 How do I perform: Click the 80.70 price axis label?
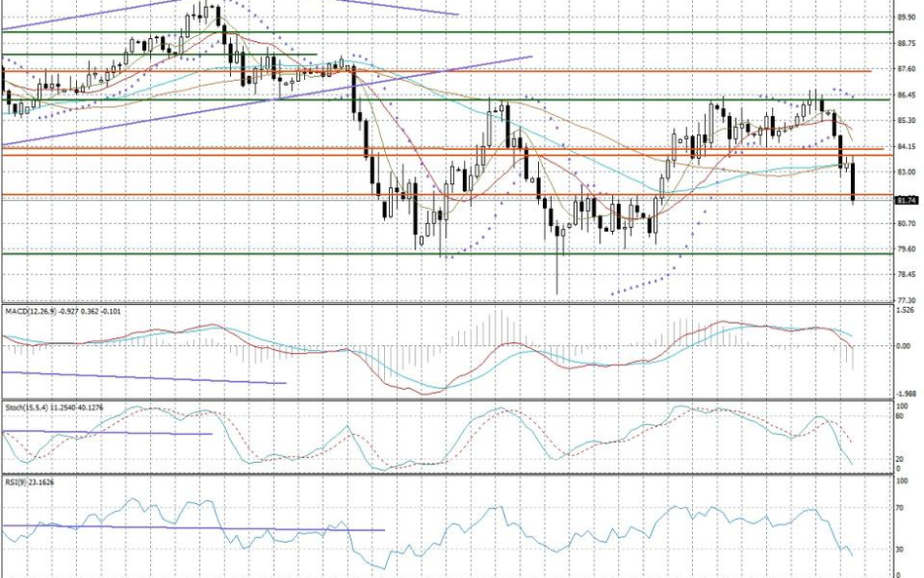[x=905, y=223]
